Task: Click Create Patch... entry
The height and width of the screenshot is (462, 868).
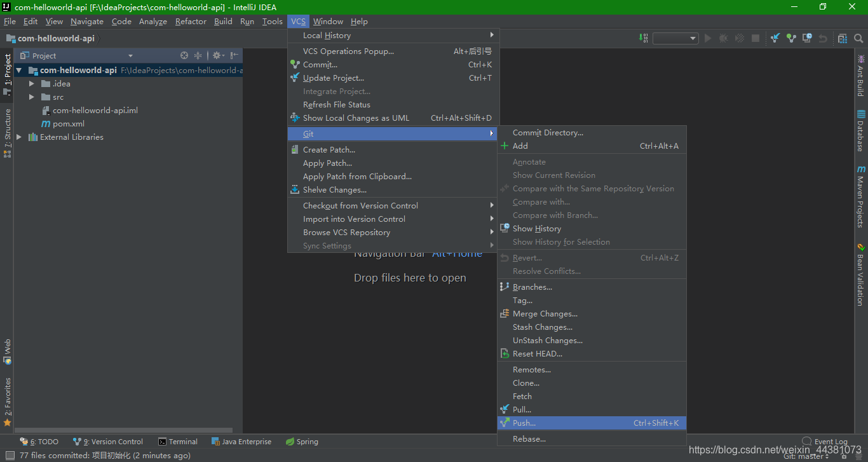Action: pos(393,150)
